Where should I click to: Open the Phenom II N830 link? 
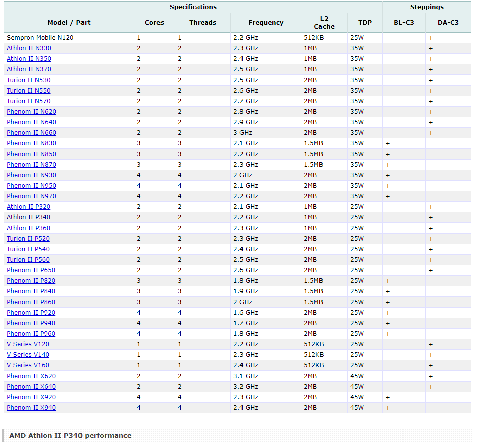pyautogui.click(x=31, y=143)
